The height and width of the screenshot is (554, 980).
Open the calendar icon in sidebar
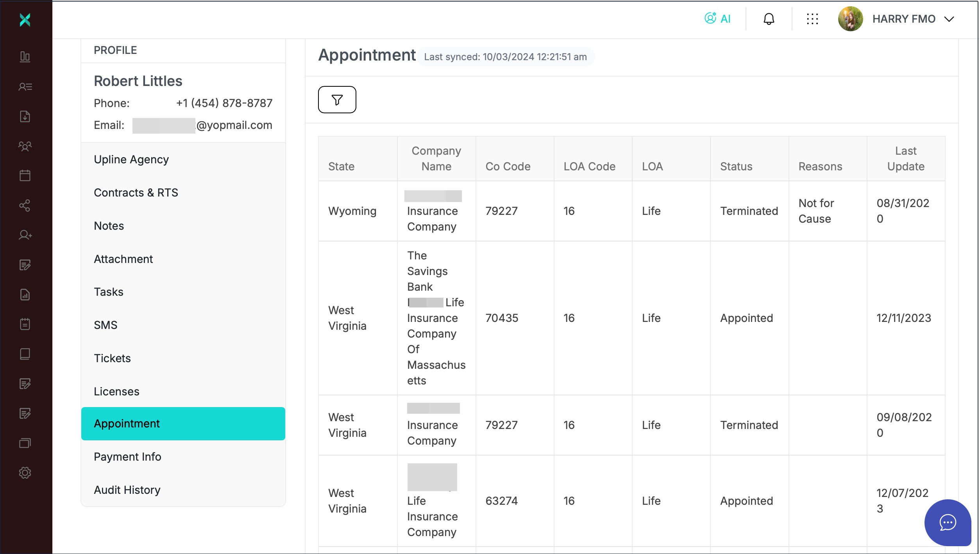[25, 175]
